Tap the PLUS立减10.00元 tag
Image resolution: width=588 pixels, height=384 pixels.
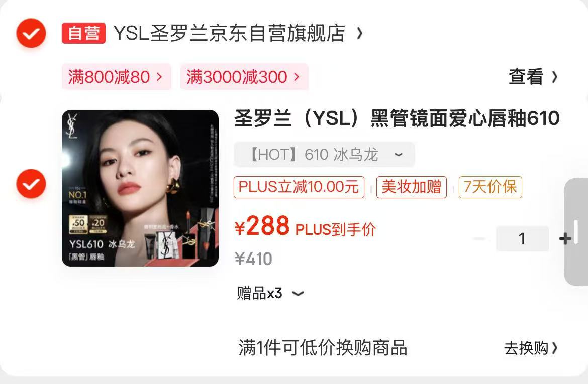pos(299,187)
